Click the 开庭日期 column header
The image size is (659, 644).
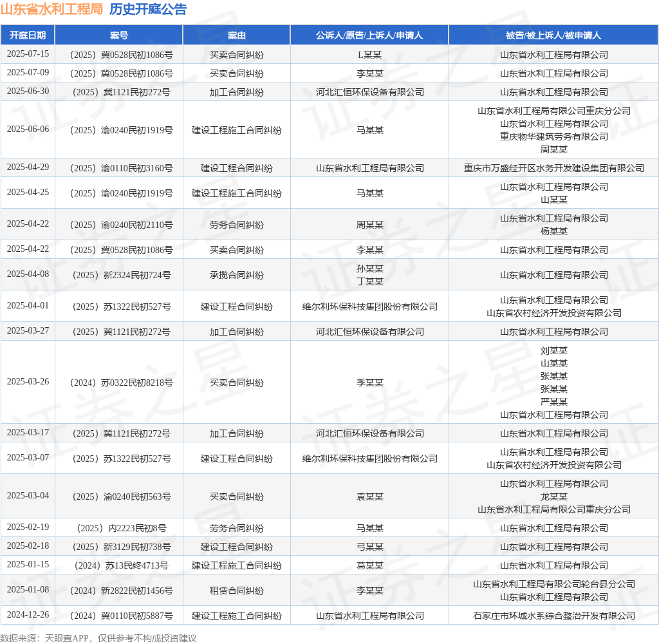coord(28,35)
